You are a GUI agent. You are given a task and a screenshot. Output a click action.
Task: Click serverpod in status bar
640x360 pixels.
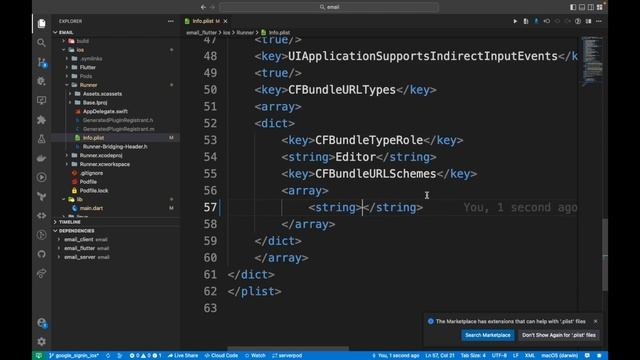(x=287, y=356)
